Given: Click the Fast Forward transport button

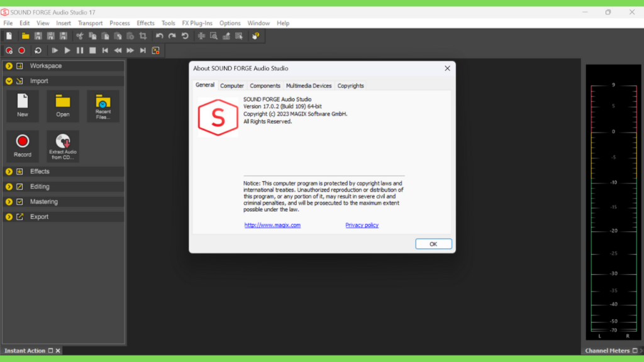Looking at the screenshot, I should [130, 50].
